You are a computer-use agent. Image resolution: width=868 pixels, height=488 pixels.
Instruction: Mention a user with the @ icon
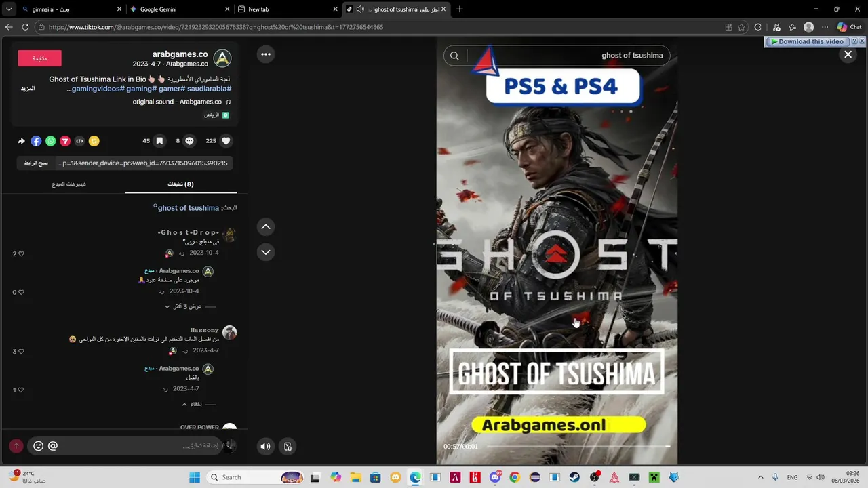click(53, 446)
